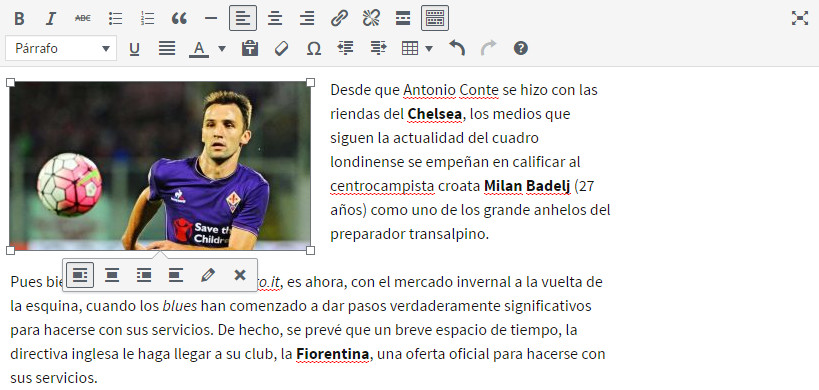Decrease the indent
The width and height of the screenshot is (819, 390).
point(345,49)
